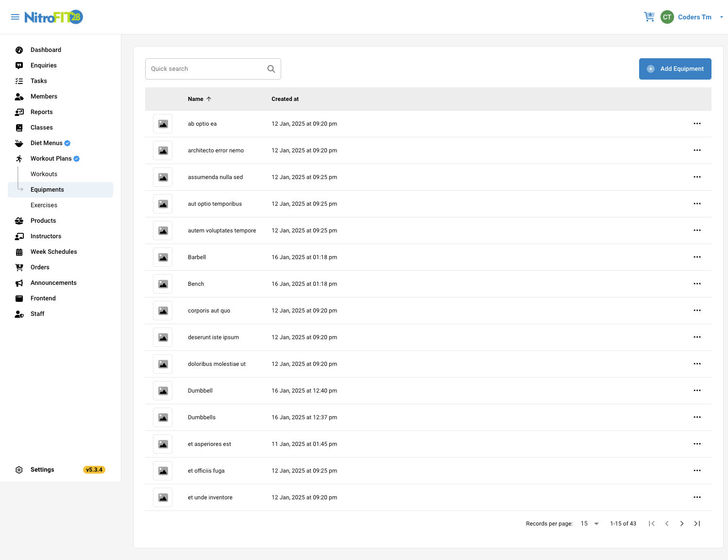Open Settings gear in sidebar
The height and width of the screenshot is (560, 728).
(19, 470)
